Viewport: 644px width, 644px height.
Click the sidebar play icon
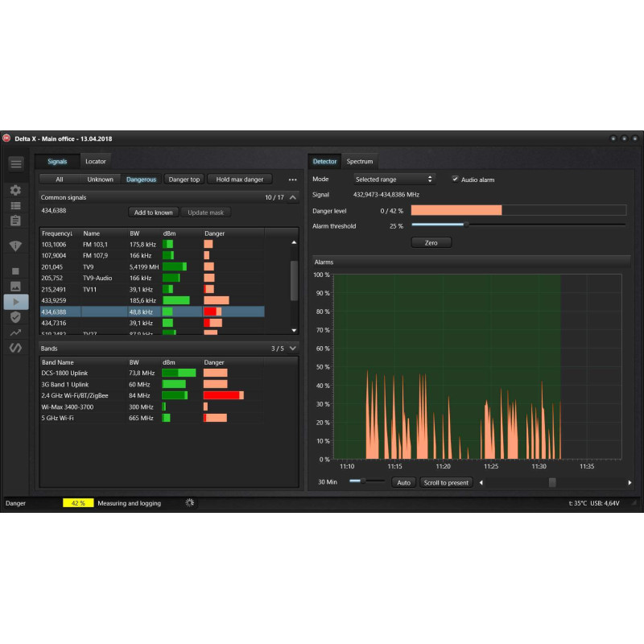16,302
